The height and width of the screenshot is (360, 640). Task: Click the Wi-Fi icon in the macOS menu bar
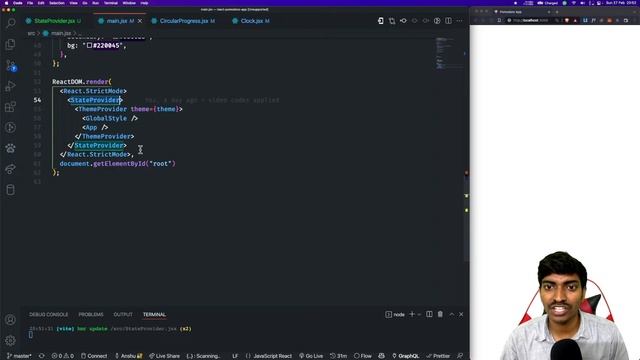574,3
